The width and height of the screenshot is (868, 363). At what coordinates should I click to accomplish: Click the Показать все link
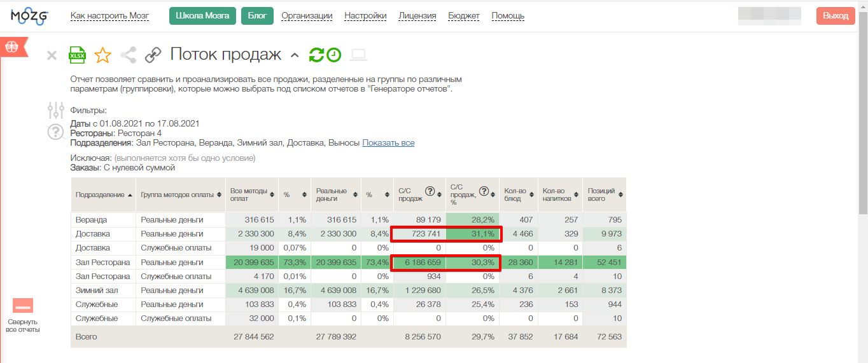pyautogui.click(x=388, y=143)
